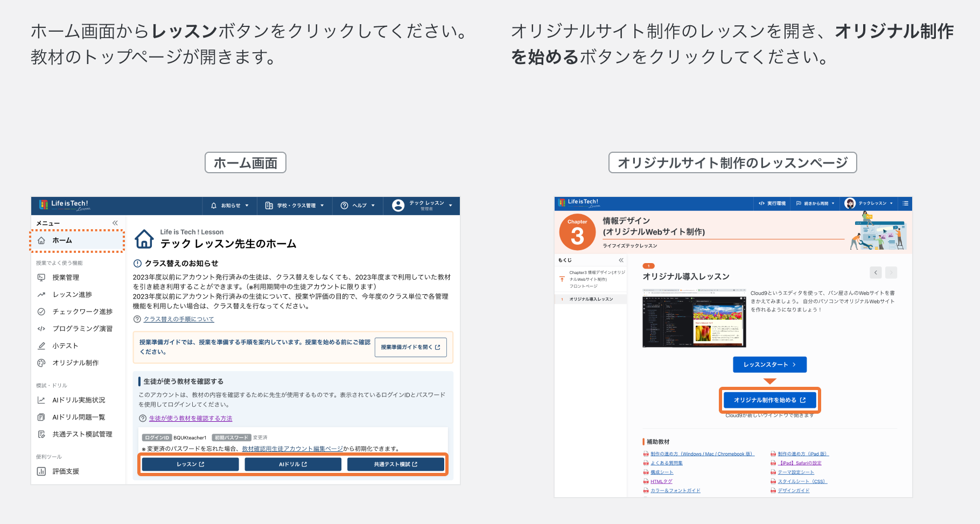This screenshot has width=980, height=524.
Task: Click the ホーム house icon in the menu
Action: tap(41, 240)
